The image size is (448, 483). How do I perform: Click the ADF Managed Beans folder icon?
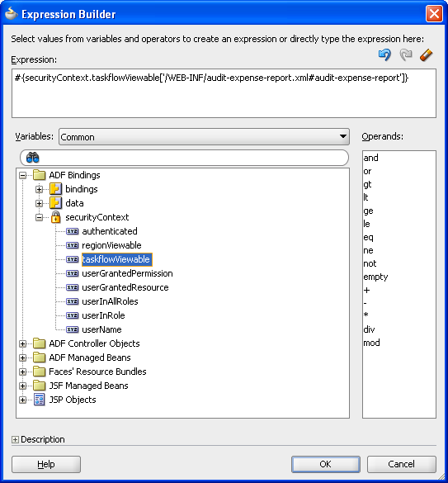click(x=40, y=358)
